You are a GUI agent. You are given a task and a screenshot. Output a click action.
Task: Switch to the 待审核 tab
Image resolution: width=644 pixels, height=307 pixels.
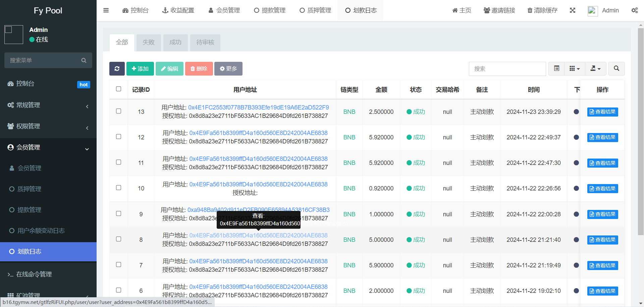click(205, 42)
